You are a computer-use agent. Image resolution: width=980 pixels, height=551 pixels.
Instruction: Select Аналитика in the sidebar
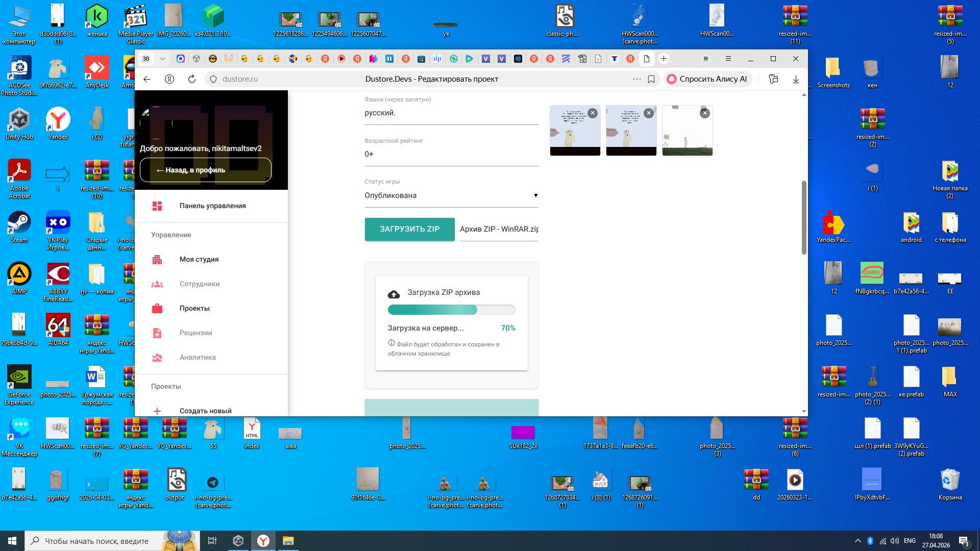(197, 357)
